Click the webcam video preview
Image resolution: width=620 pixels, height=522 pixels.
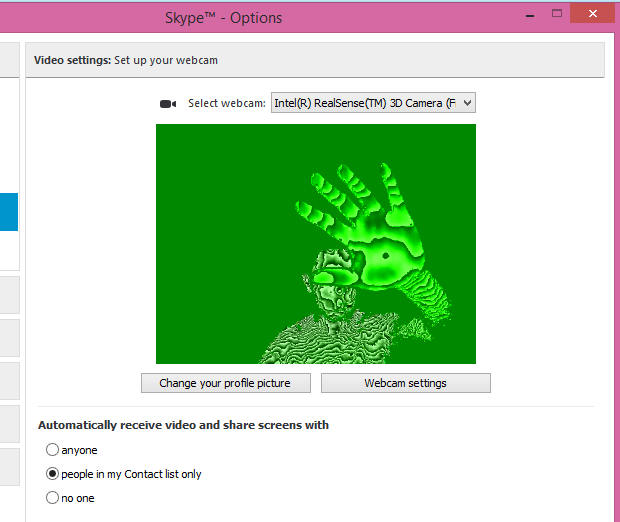pyautogui.click(x=316, y=244)
